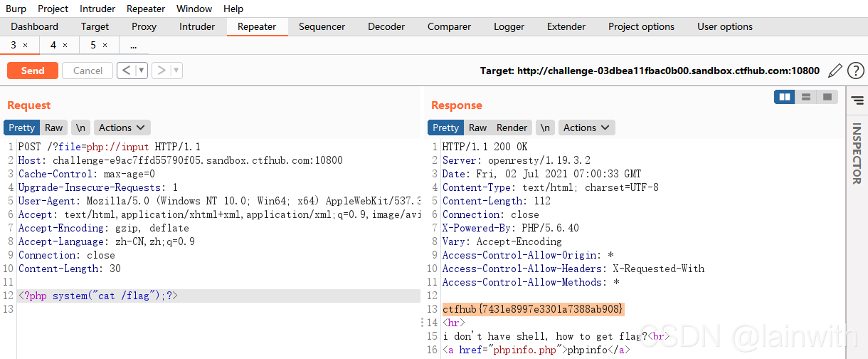Switch to Project options tab
868x359 pixels.
tap(641, 26)
